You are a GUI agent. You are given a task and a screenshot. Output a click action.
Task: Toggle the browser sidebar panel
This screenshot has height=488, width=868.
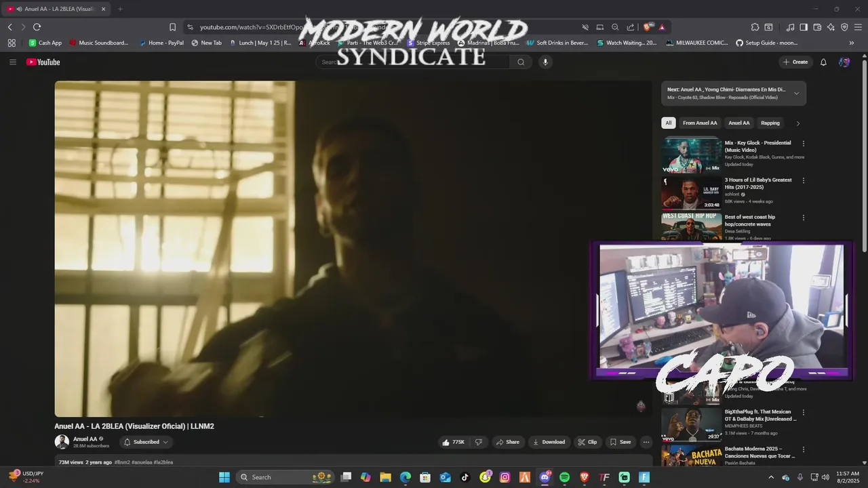coord(804,27)
